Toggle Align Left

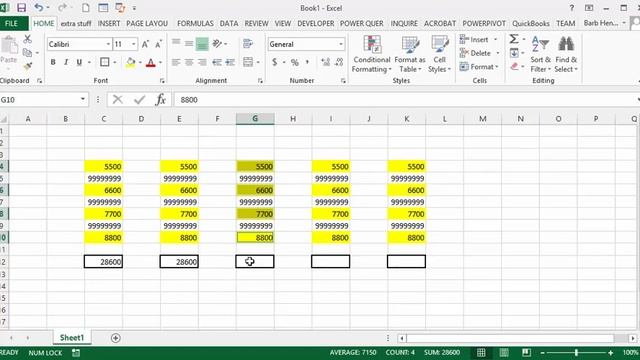coord(176,62)
